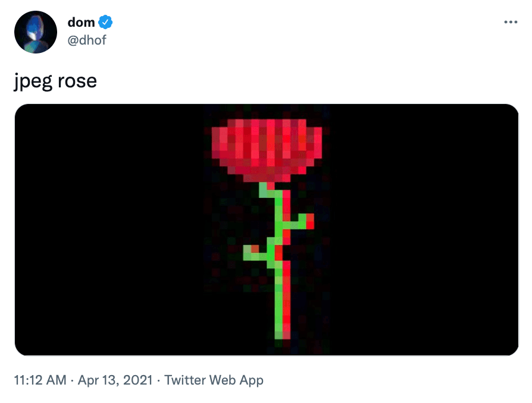This screenshot has width=532, height=403.
Task: Click the year 2021 in the timestamp
Action: coord(138,380)
